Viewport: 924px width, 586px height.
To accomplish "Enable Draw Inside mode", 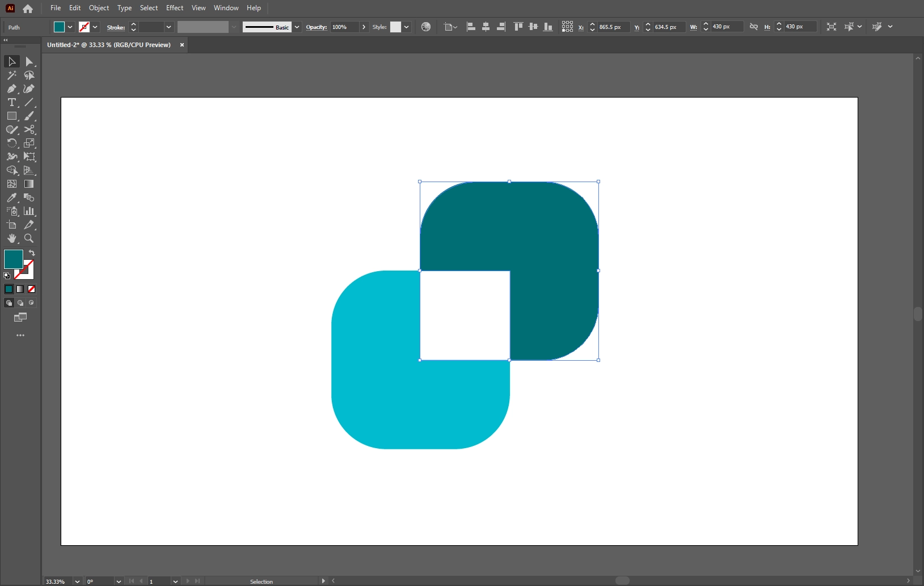I will (x=31, y=302).
